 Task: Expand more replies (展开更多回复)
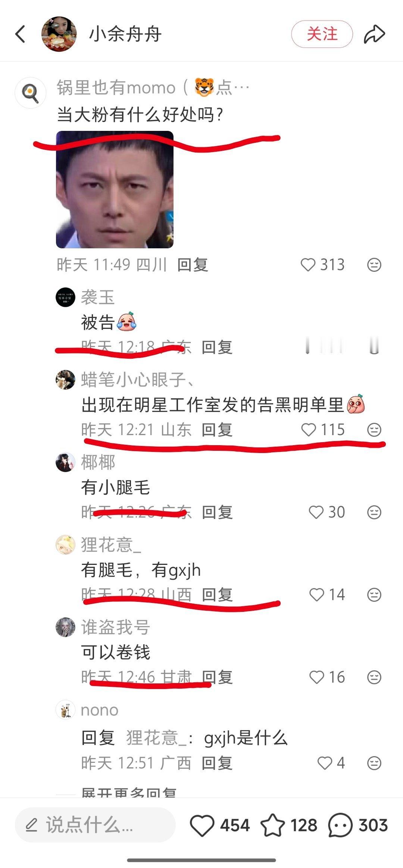tap(129, 793)
